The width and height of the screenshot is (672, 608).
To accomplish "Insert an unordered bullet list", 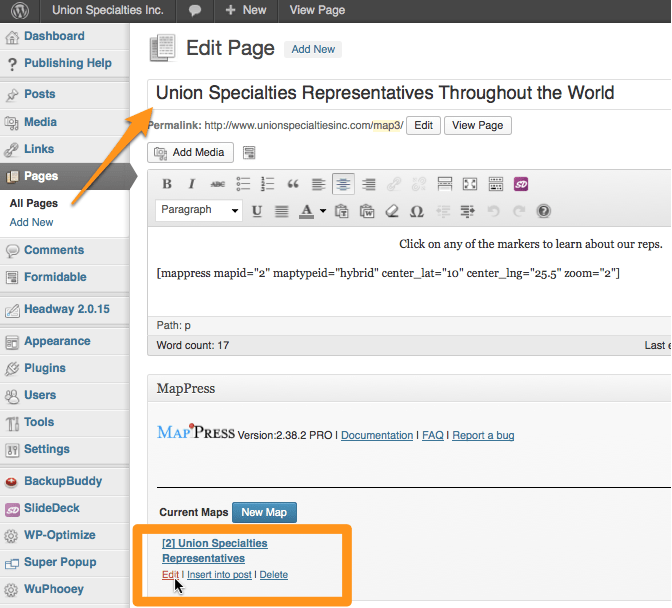I will tap(243, 184).
